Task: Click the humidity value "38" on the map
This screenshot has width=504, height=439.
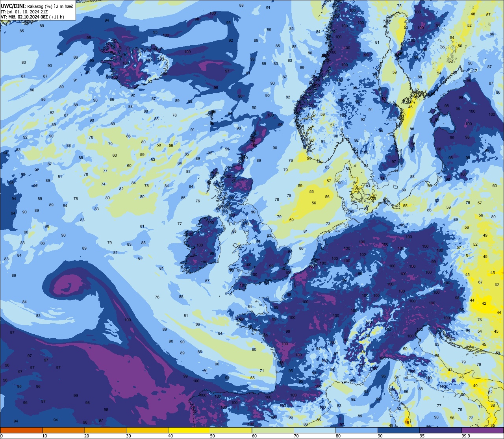Action: [x=493, y=405]
